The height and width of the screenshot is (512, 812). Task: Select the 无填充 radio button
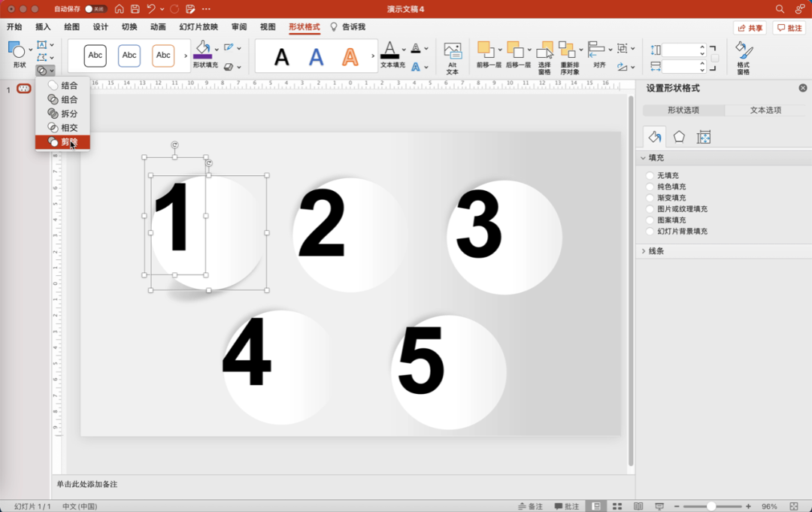(x=650, y=175)
